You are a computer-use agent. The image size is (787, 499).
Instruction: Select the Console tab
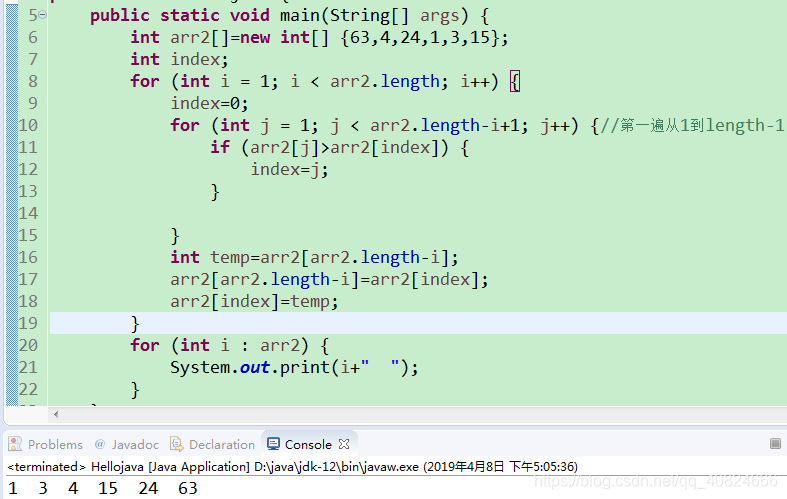[x=308, y=444]
